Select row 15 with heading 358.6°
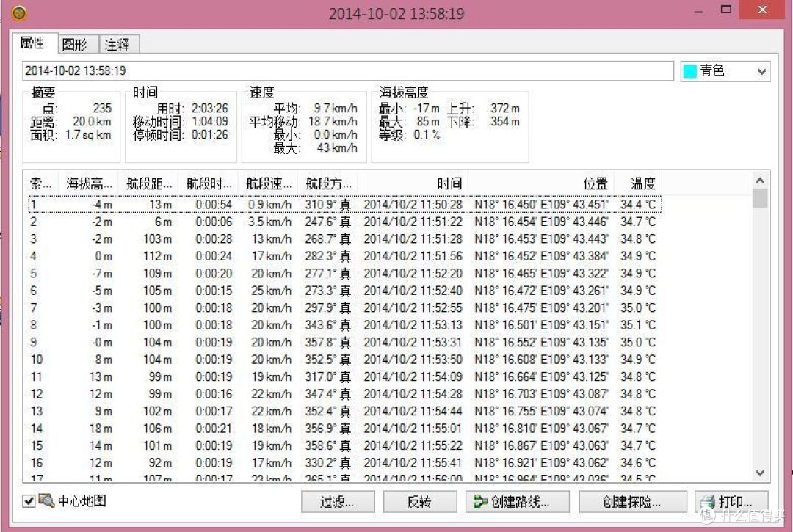793x532 pixels. [x=345, y=445]
